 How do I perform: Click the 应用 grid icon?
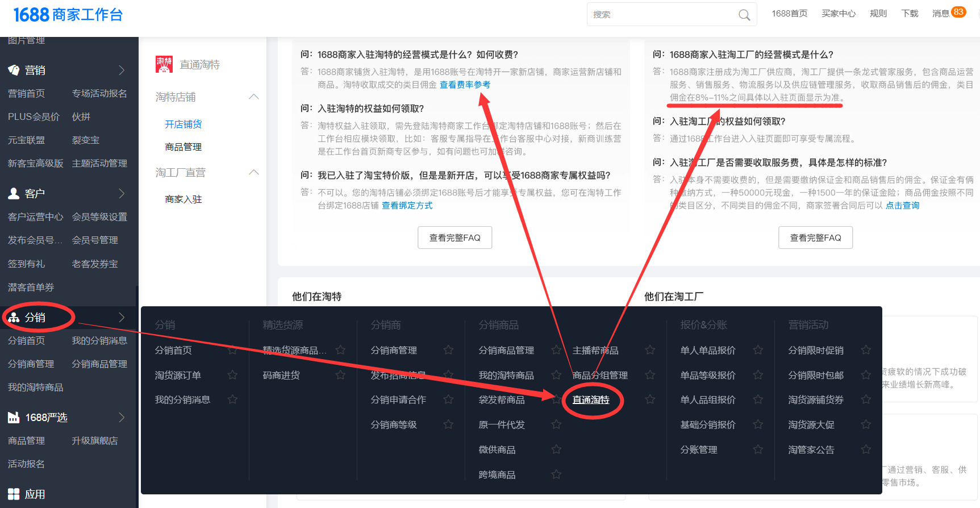pos(14,494)
